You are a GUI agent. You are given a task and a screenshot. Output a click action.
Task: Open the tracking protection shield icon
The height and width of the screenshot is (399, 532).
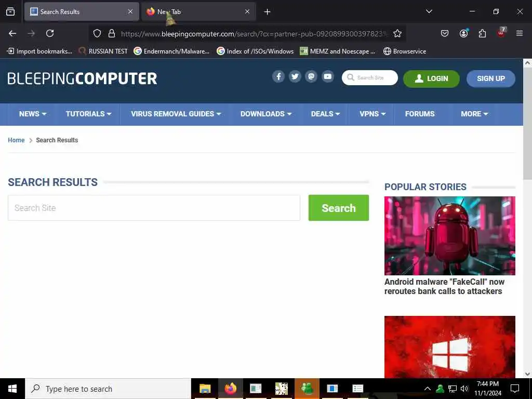[97, 33]
